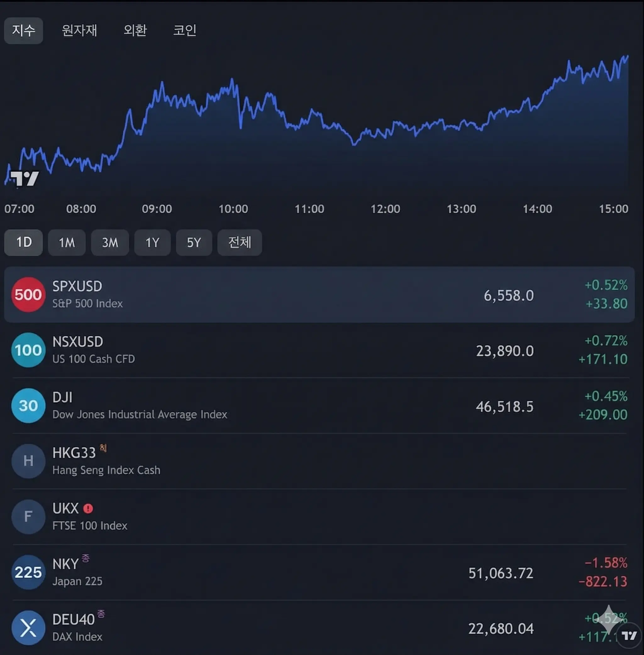Choose the 1Y time range
644x655 pixels.
click(x=152, y=242)
